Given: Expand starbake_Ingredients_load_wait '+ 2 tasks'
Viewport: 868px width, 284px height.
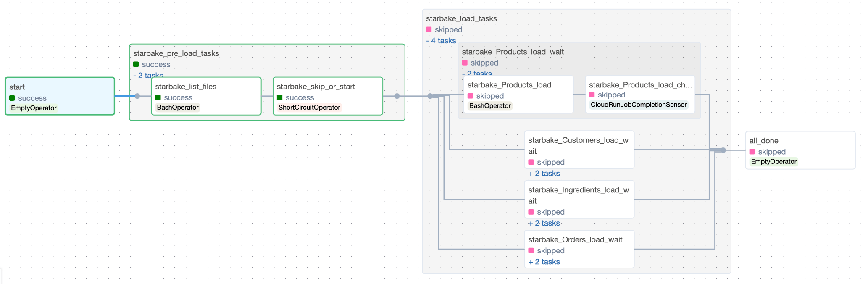Looking at the screenshot, I should pyautogui.click(x=544, y=223).
